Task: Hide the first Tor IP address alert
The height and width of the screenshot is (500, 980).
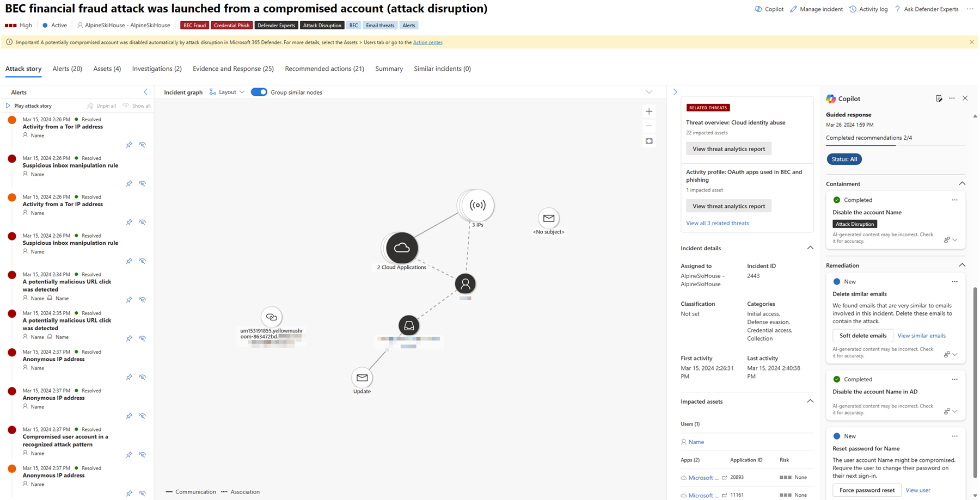Action: pos(143,145)
